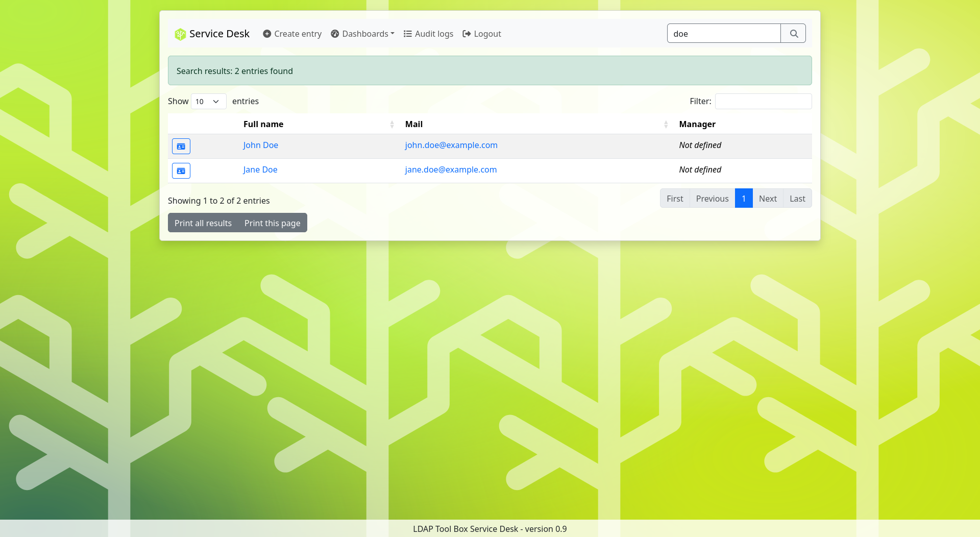Open Jane Doe's entry card icon
This screenshot has height=537, width=980.
[181, 171]
